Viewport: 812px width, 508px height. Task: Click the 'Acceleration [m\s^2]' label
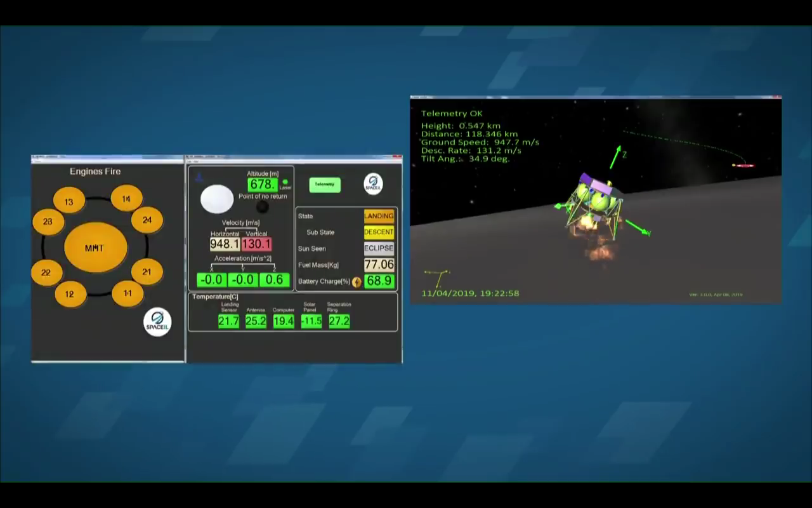243,258
